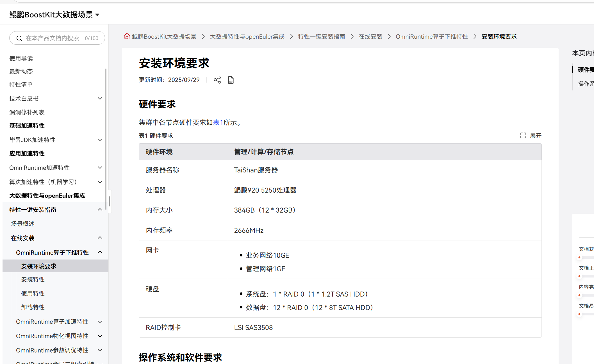Expand 毕昇JDK加速特性 section
594x364 pixels.
click(100, 140)
